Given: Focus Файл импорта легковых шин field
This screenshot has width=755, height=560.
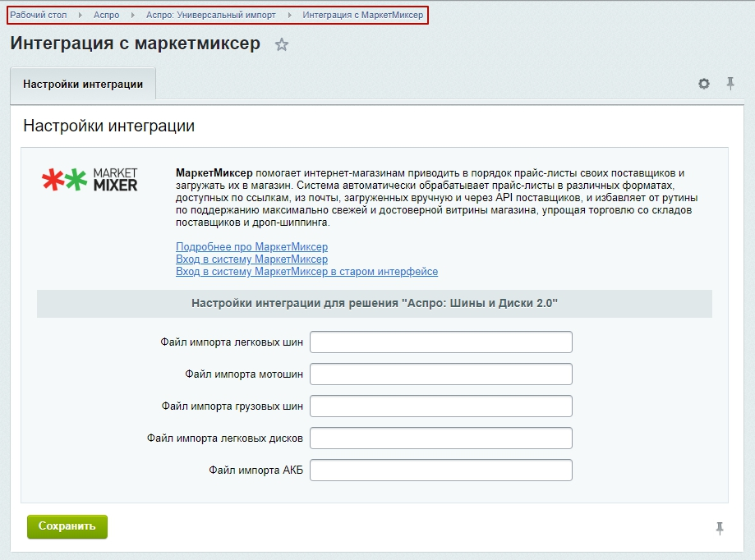Looking at the screenshot, I should 441,342.
